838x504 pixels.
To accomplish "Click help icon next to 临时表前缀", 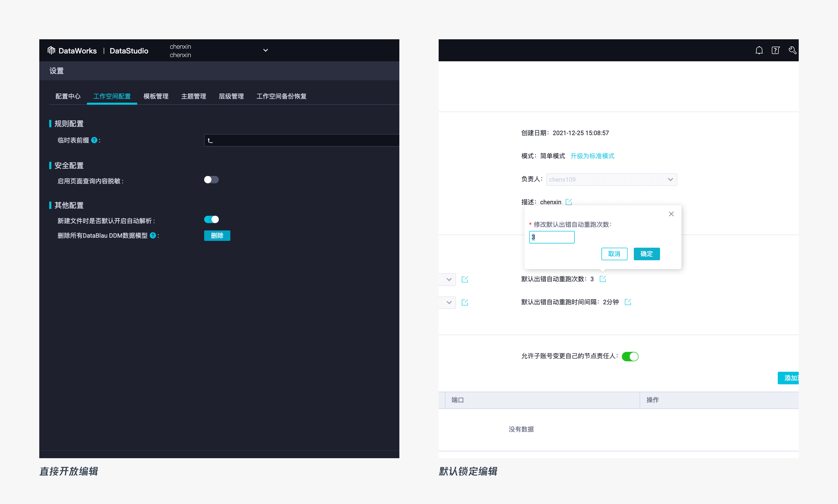I will [x=94, y=140].
